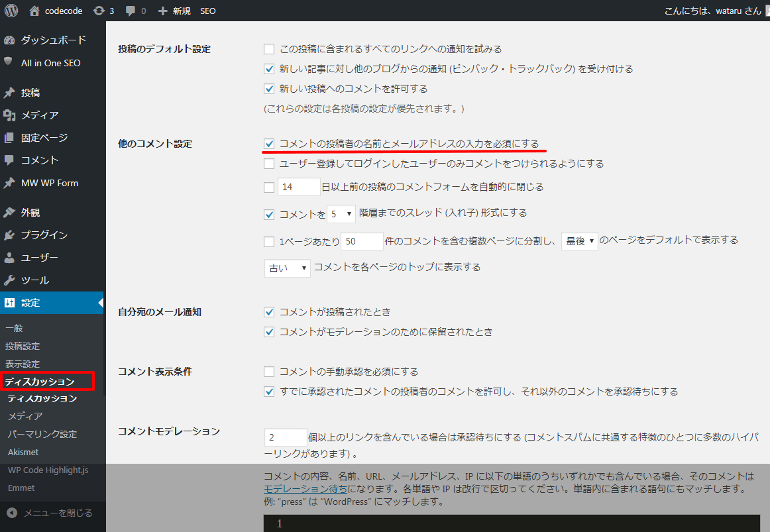Open the 古い comment order dropdown
Image resolution: width=770 pixels, height=532 pixels.
tap(287, 268)
